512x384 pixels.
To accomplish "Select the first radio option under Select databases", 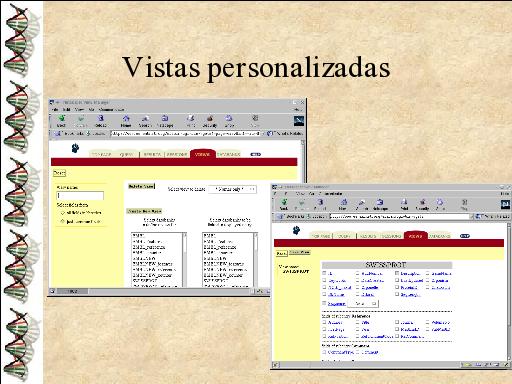I will tap(62, 213).
